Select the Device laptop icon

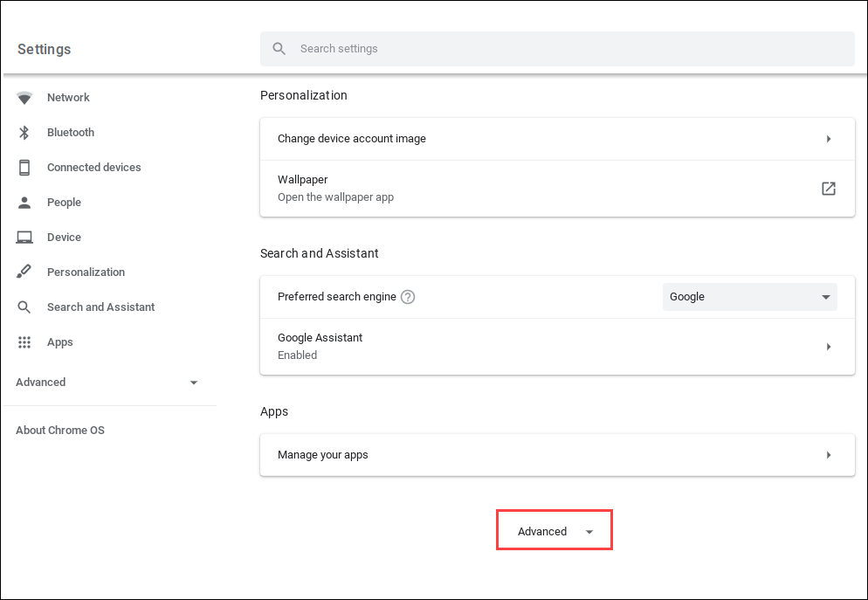pyautogui.click(x=24, y=238)
